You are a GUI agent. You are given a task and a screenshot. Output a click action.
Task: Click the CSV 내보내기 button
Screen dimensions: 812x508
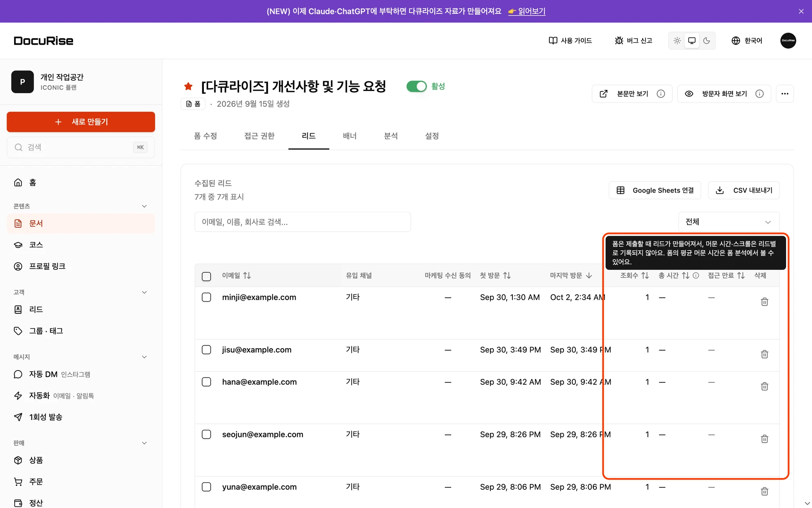coord(744,190)
